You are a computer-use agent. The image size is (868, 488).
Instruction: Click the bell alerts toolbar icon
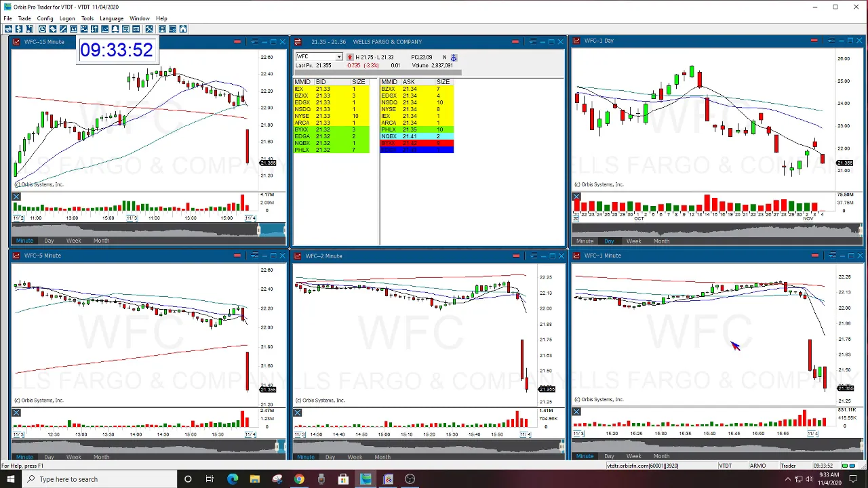coord(115,28)
